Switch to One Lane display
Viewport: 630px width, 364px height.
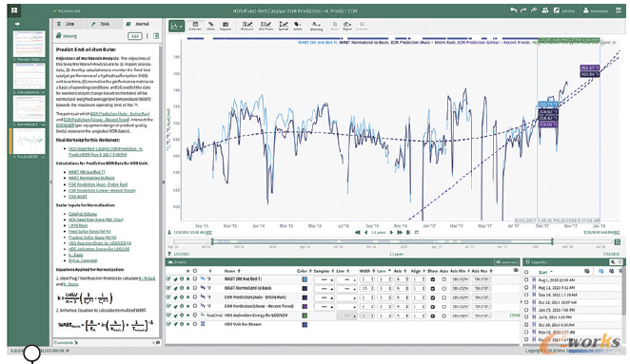[246, 26]
